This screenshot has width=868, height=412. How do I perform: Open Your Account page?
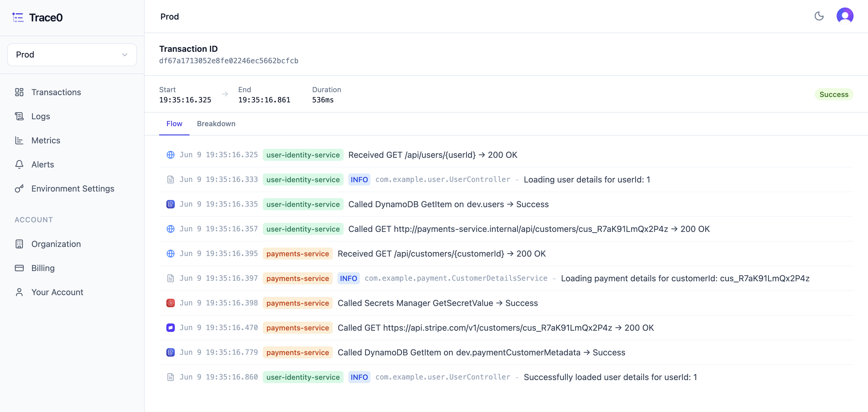click(x=57, y=292)
